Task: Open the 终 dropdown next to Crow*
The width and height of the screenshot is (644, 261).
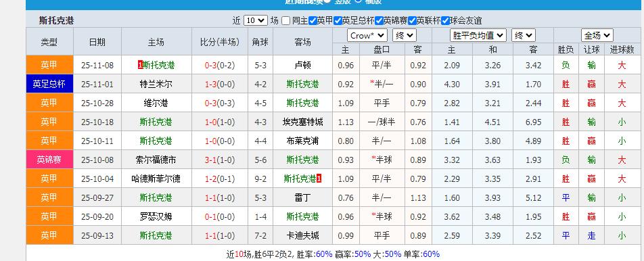Action: coord(405,36)
